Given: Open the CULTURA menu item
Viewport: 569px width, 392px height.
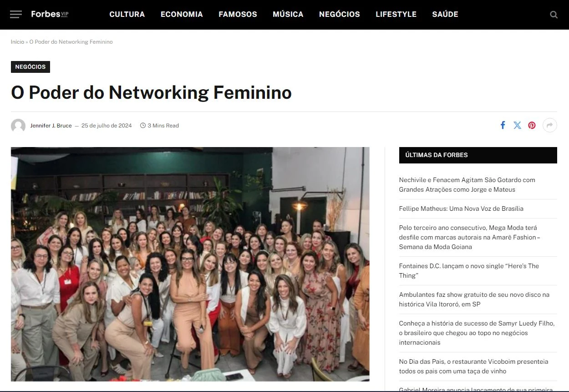Looking at the screenshot, I should [127, 15].
